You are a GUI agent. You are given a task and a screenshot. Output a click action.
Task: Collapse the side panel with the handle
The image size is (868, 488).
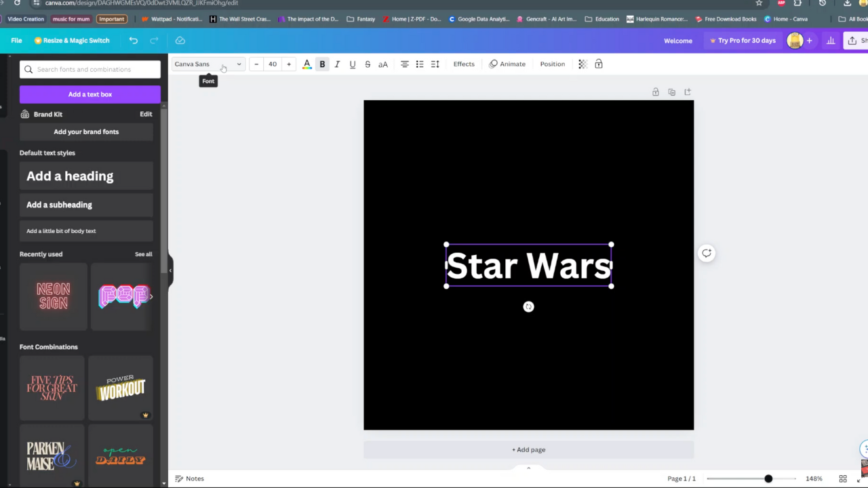coord(170,270)
